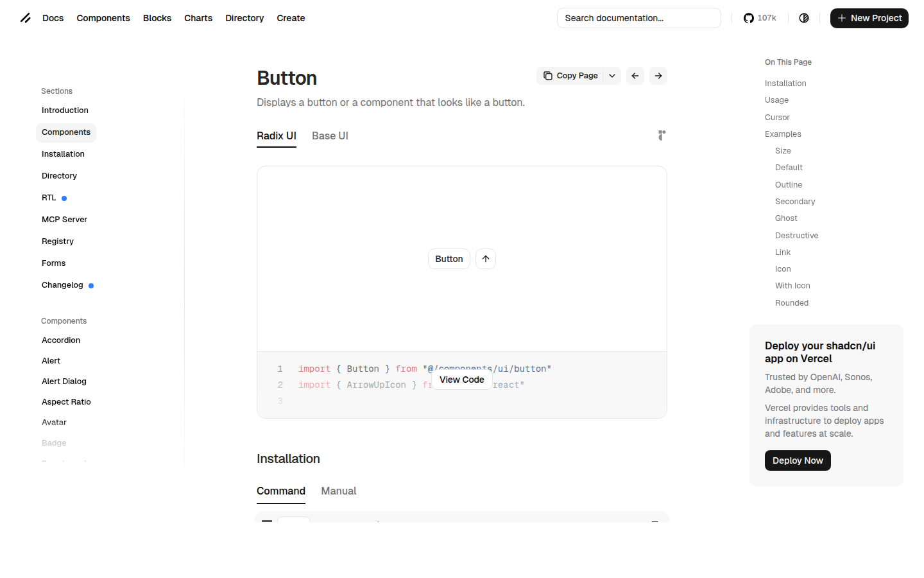Click the Button page heading

pos(287,78)
